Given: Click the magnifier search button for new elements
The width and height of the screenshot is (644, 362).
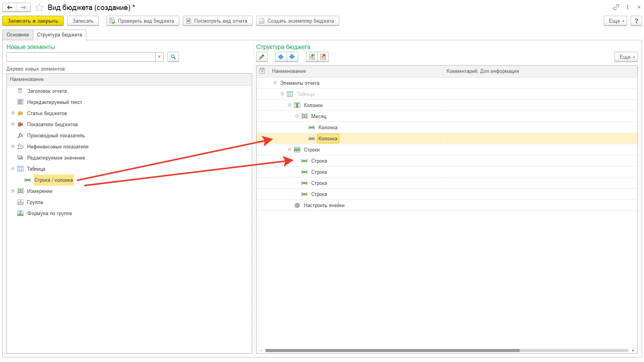Looking at the screenshot, I should pos(173,57).
